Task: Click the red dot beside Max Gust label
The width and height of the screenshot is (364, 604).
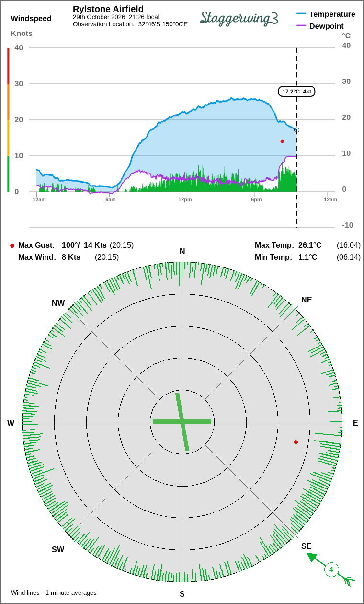Action: click(12, 245)
